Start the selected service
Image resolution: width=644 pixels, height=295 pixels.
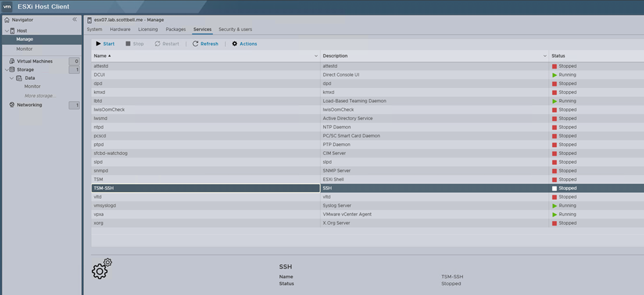click(x=105, y=44)
